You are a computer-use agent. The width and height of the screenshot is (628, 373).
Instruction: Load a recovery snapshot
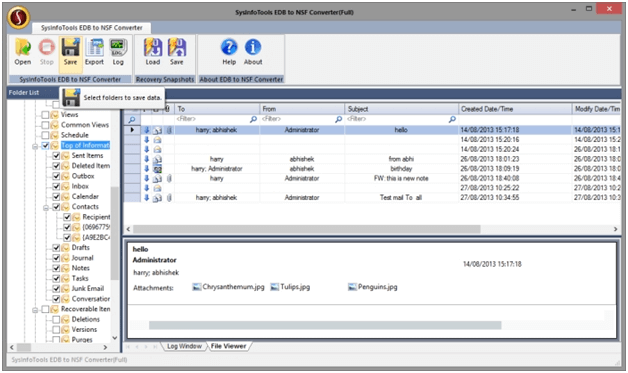click(153, 52)
